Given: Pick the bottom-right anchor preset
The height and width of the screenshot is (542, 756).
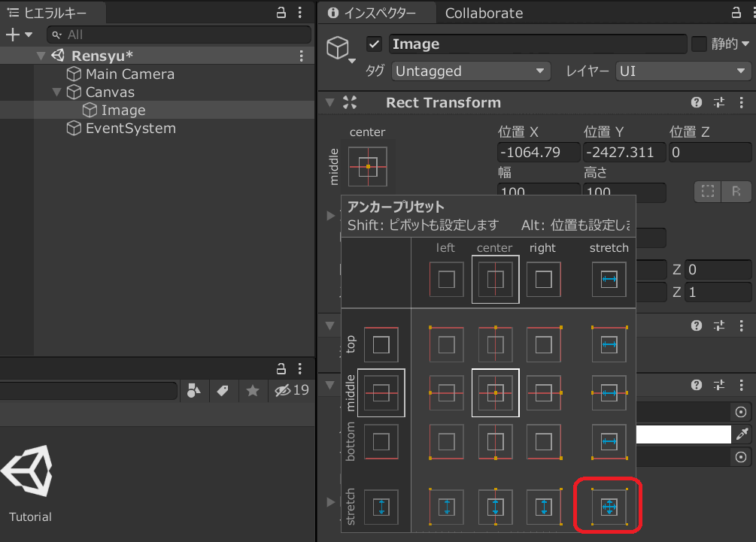Looking at the screenshot, I should point(543,441).
